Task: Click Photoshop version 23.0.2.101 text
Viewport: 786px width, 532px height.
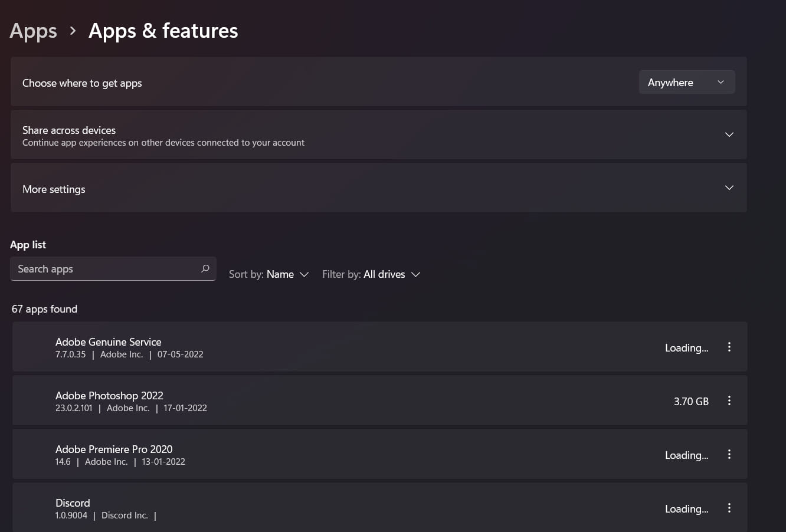Action: coord(74,408)
